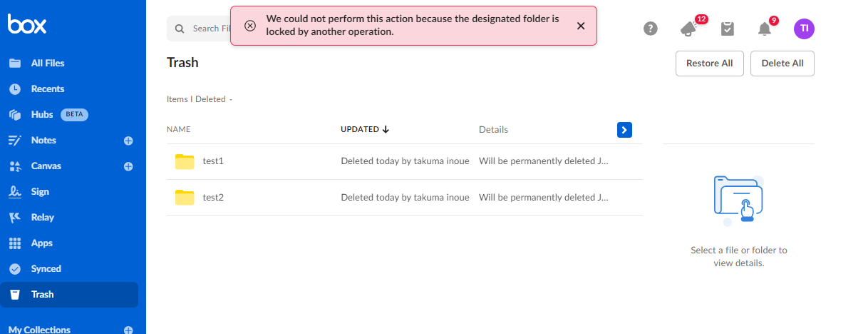868x334 pixels.
Task: Collapse the details sidebar with blue arrow
Action: 624,129
